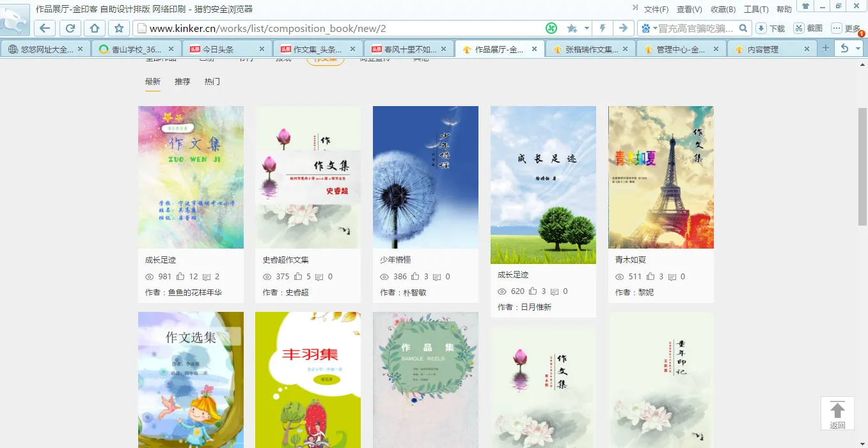Click the sidebar toggle icon left of 文件 menu
This screenshot has height=448, width=868.
point(635,8)
